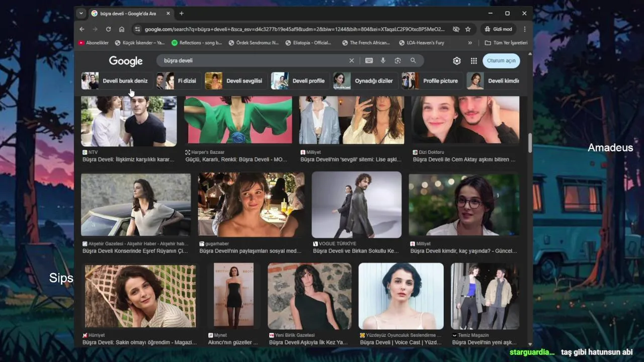The height and width of the screenshot is (362, 644).
Task: Open a new tab with plus icon
Action: [182, 14]
